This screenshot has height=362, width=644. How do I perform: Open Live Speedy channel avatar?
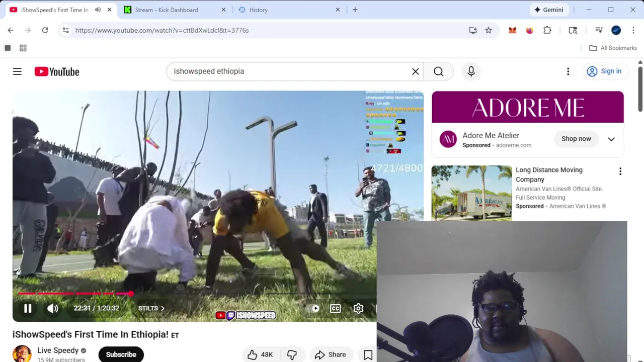22,353
